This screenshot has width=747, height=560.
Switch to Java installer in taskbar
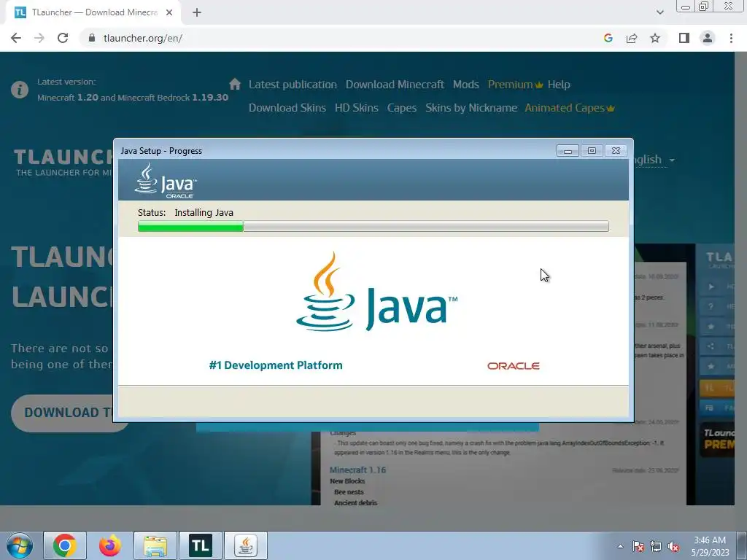246,545
